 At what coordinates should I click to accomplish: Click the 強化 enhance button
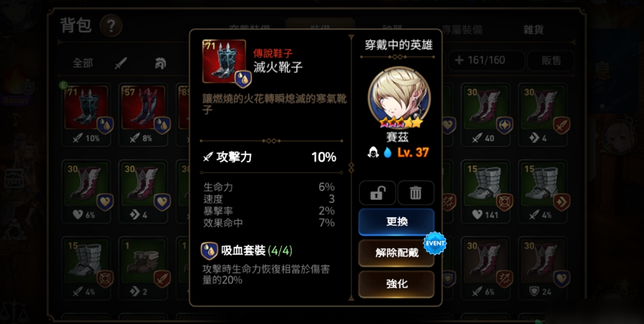(396, 284)
